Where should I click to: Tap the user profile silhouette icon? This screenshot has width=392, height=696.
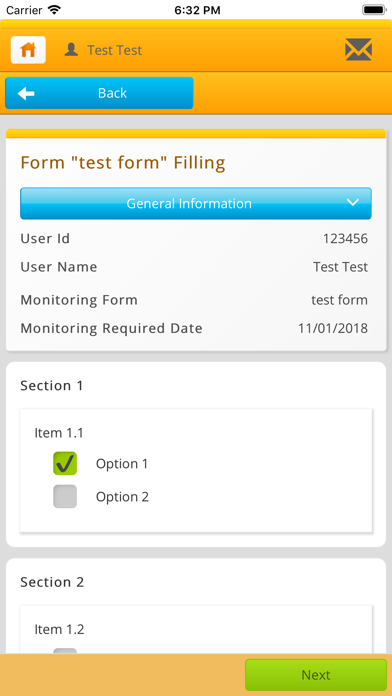coord(71,49)
